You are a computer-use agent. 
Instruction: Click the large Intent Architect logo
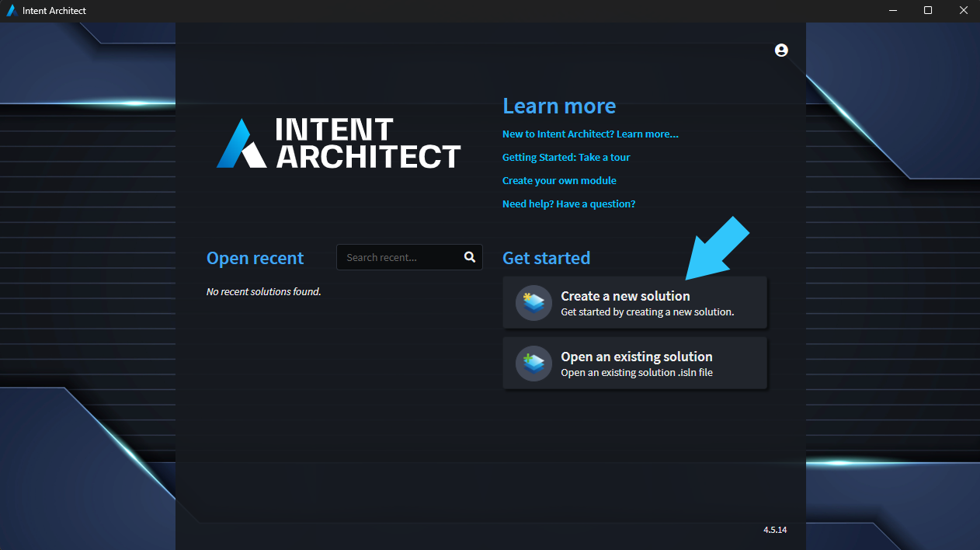(x=339, y=143)
